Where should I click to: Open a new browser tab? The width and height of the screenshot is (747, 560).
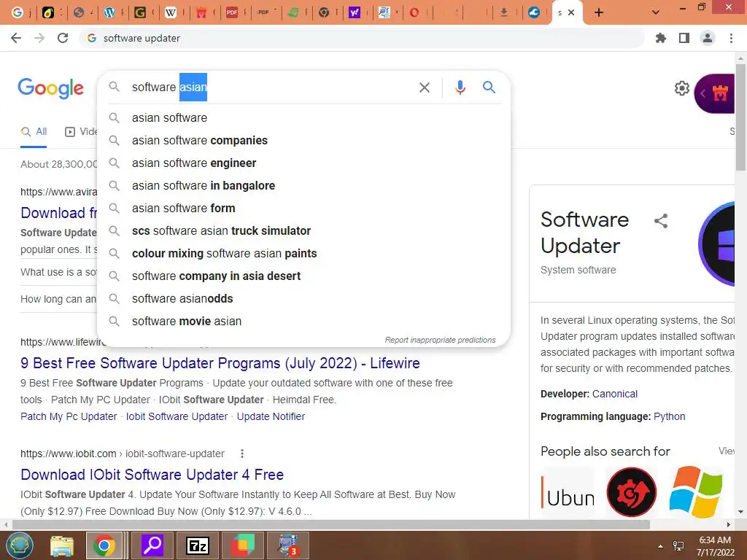tap(599, 12)
